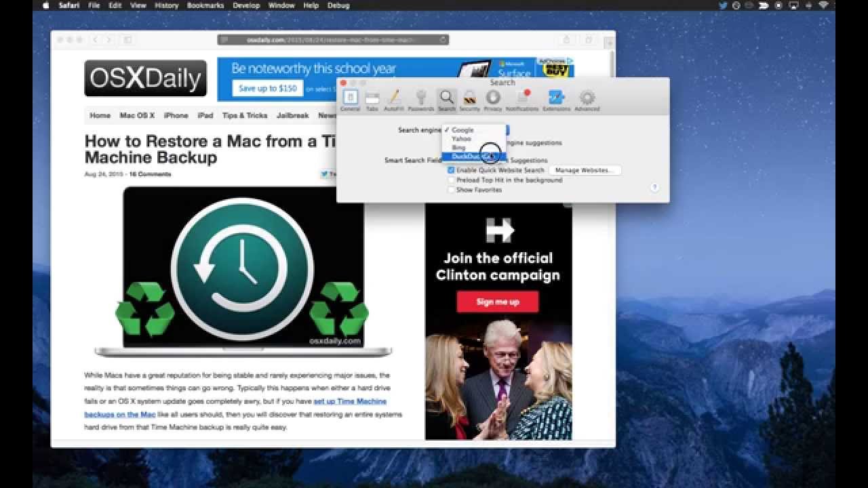
Task: Open the Edit menu
Action: (115, 5)
